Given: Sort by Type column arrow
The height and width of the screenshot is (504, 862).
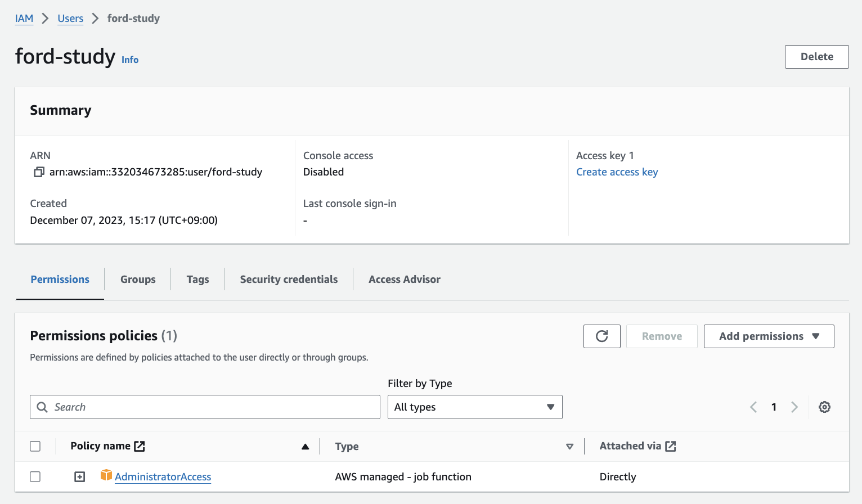Looking at the screenshot, I should click(x=569, y=447).
